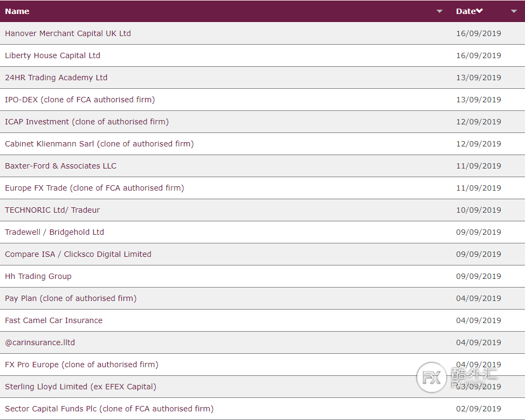The width and height of the screenshot is (525, 420).
Task: Open @carinsurance.lltd entry
Action: pyautogui.click(x=40, y=342)
